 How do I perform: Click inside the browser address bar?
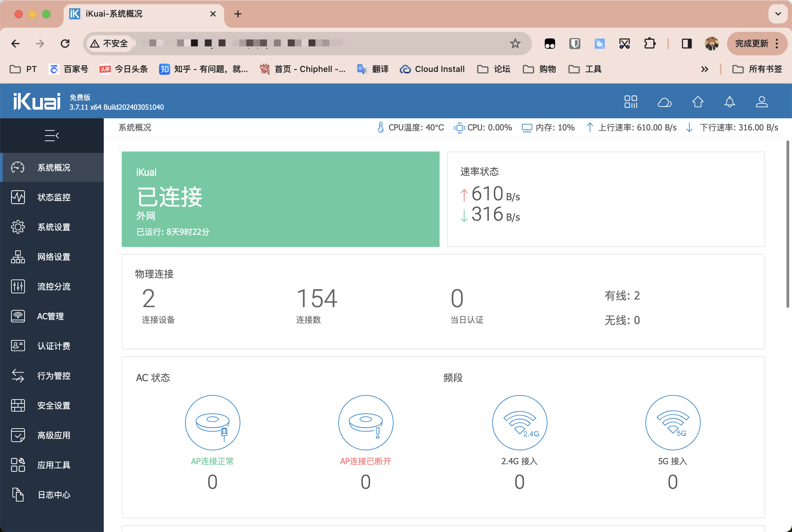(x=311, y=43)
